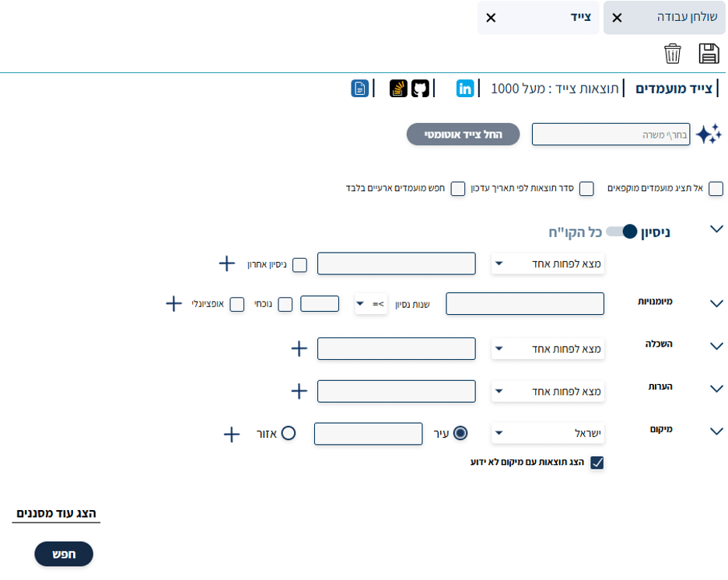Screen dimensions: 728x580
Task: Click the blue document icon
Action: click(359, 89)
